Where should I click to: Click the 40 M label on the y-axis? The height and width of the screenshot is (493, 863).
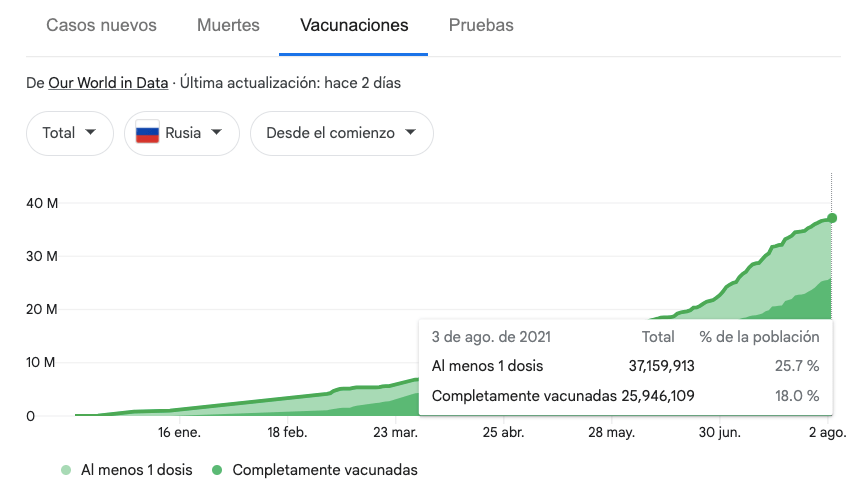(x=44, y=203)
